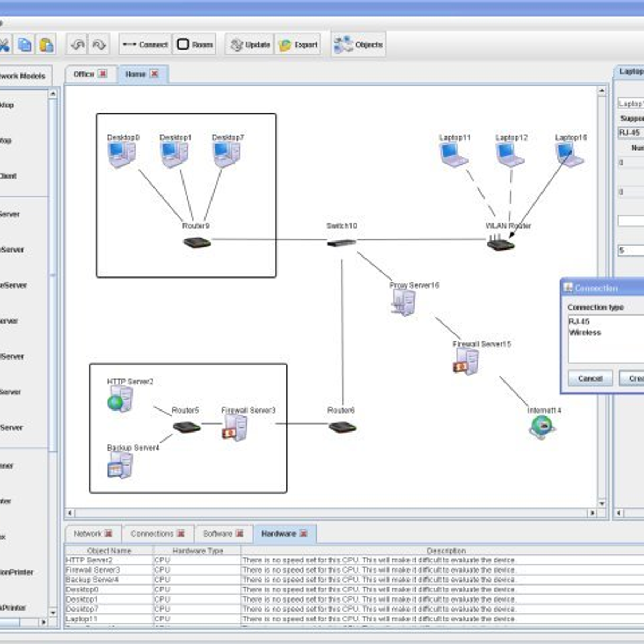The image size is (644, 644).
Task: Close the Hardware bottom tab
Action: coord(304,533)
